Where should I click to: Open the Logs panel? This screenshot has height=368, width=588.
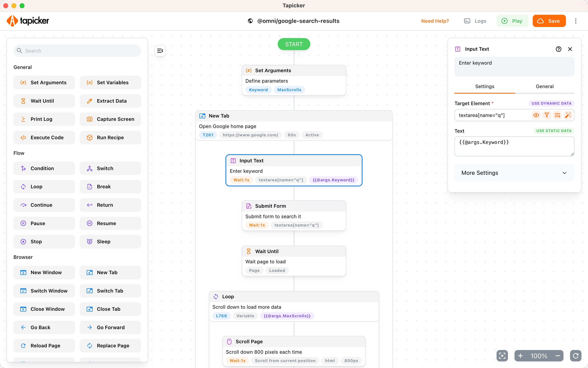pos(475,21)
